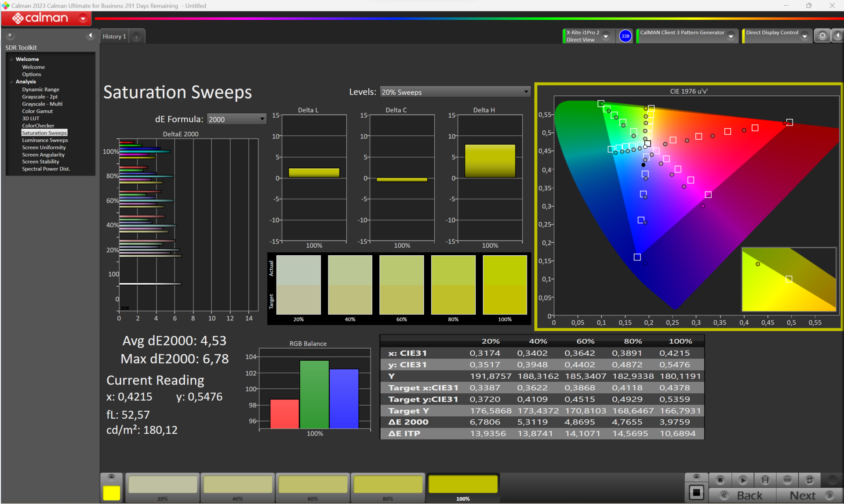Click the refresh/resume loop icon
The width and height of the screenshot is (844, 504).
click(809, 480)
